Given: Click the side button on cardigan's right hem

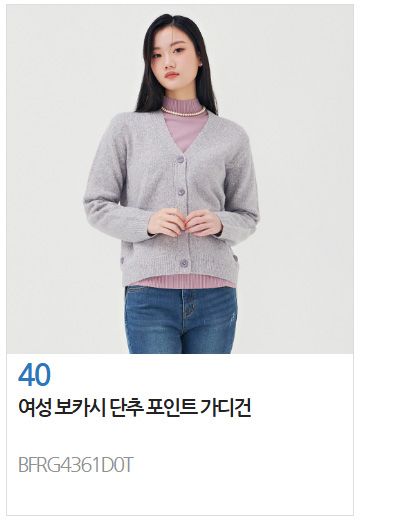Looking at the screenshot, I should point(235,258).
